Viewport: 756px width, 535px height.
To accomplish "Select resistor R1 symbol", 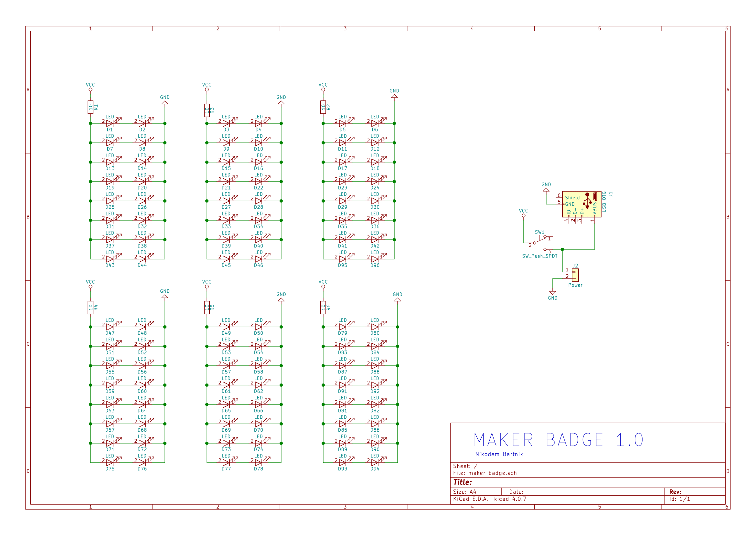I will click(x=90, y=107).
